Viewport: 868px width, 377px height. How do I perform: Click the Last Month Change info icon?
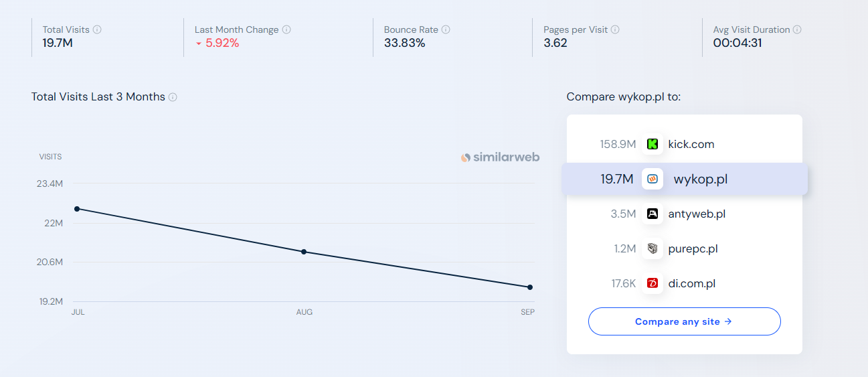286,29
